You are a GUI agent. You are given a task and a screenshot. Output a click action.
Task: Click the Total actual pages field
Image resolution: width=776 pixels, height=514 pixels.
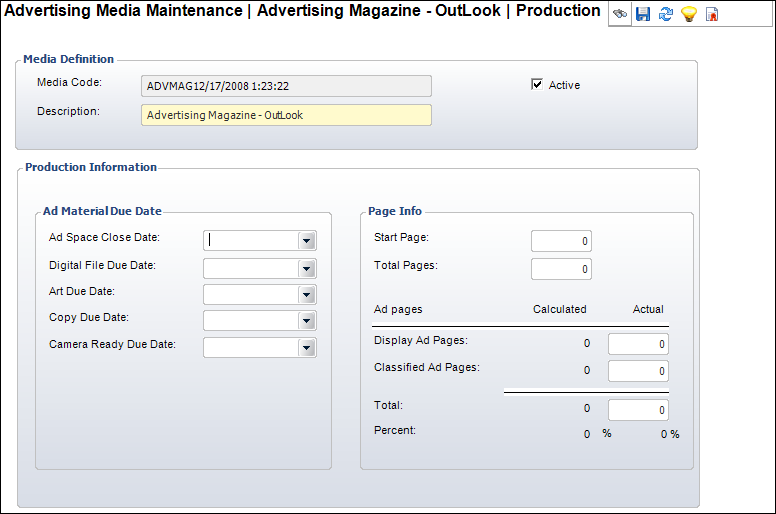pos(638,409)
